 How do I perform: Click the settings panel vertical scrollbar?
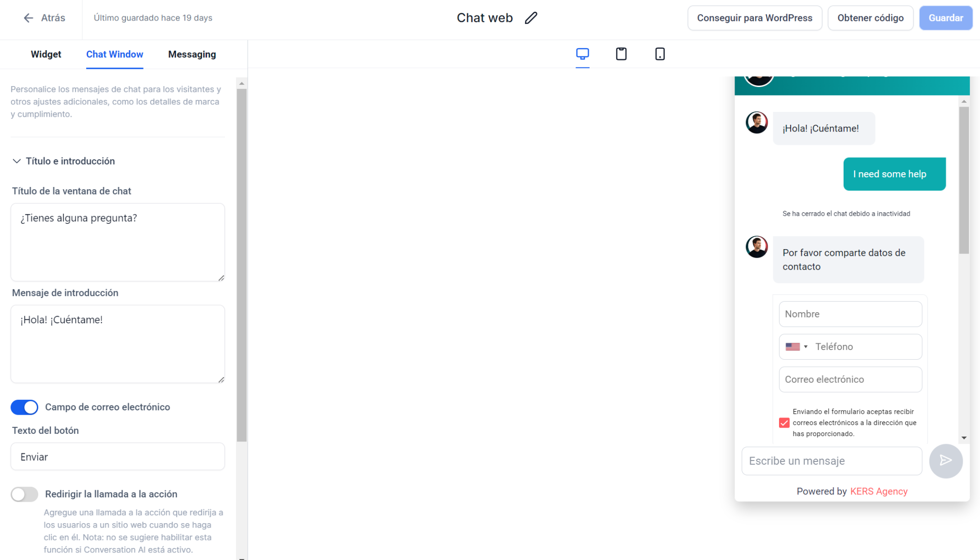242,265
